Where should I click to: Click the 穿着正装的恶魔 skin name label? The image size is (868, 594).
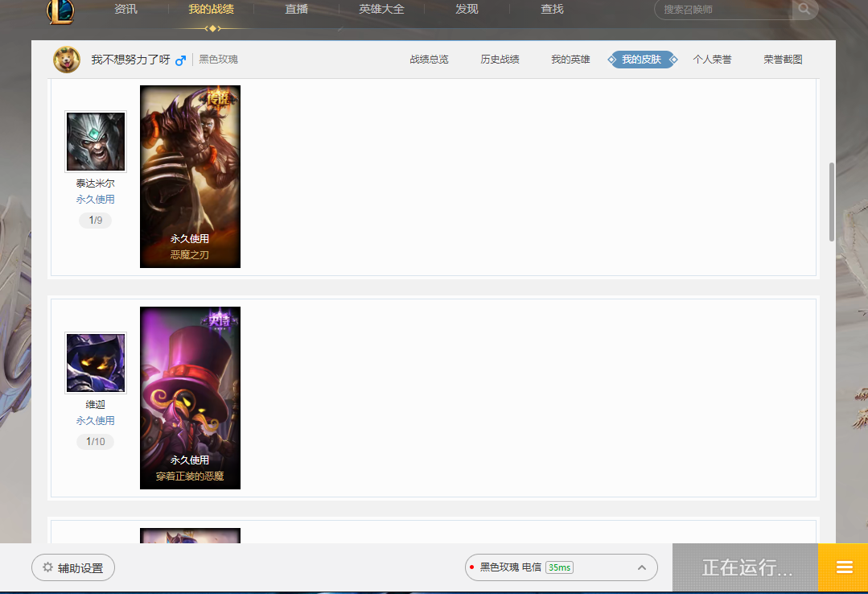point(190,476)
